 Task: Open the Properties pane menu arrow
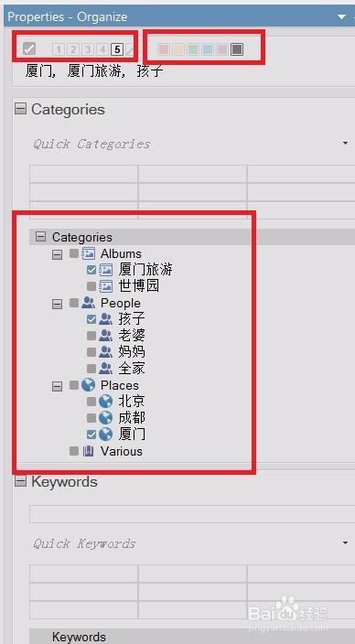(x=341, y=16)
